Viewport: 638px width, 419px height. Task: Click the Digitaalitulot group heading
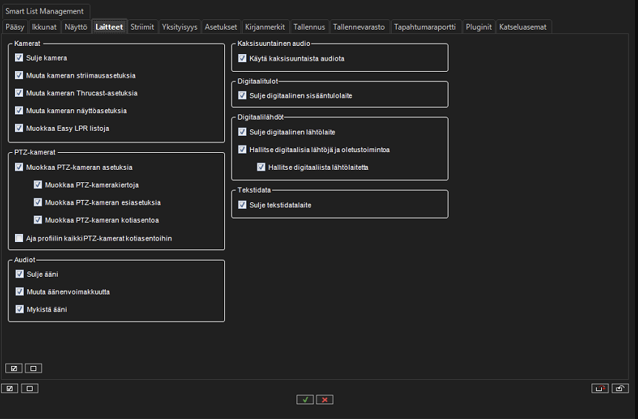(x=258, y=81)
